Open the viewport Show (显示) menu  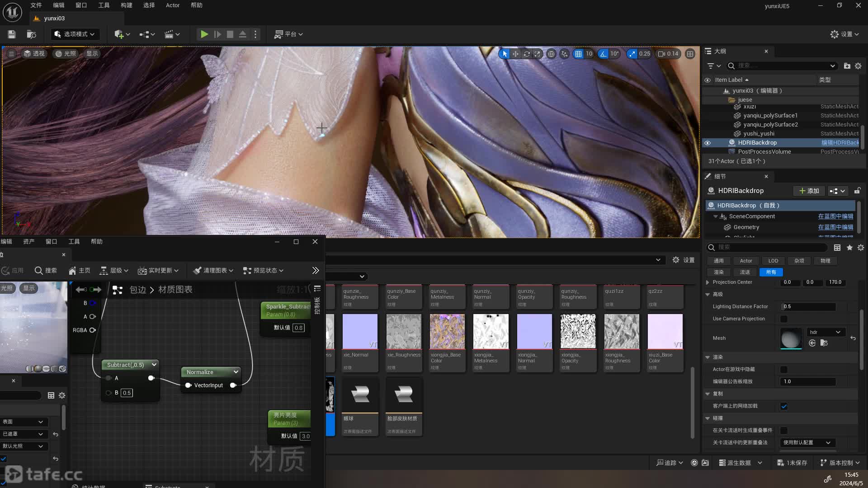pos(92,54)
